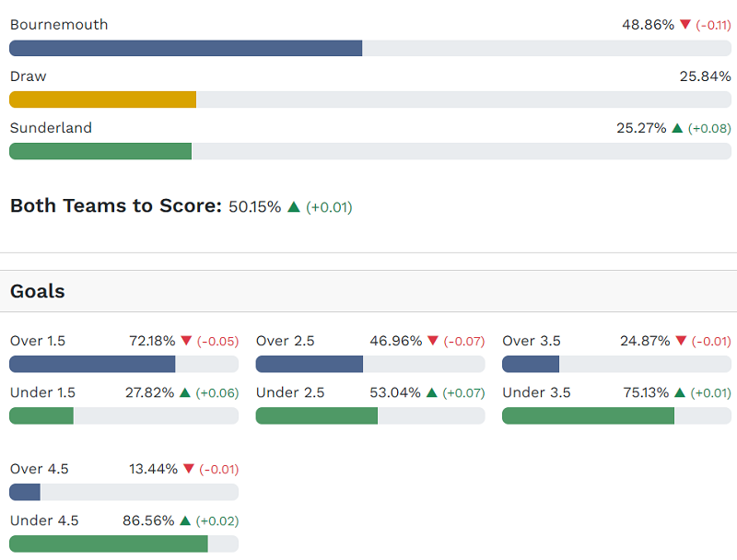Click the Both Teams to Score heading

pyautogui.click(x=115, y=205)
